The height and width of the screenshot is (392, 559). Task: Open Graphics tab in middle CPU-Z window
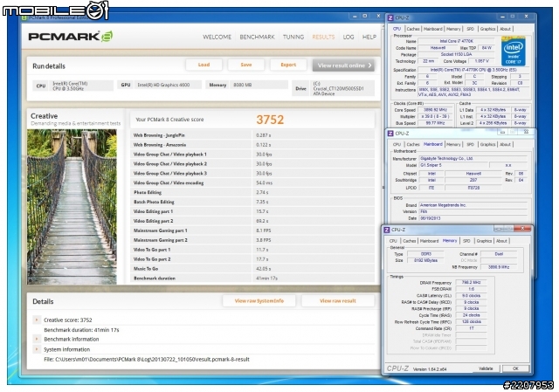click(487, 144)
